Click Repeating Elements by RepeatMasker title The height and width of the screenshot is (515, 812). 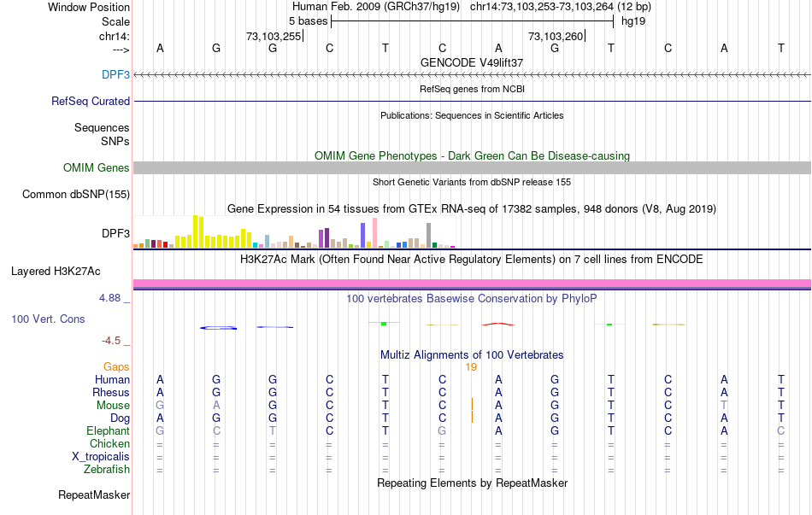(x=472, y=483)
